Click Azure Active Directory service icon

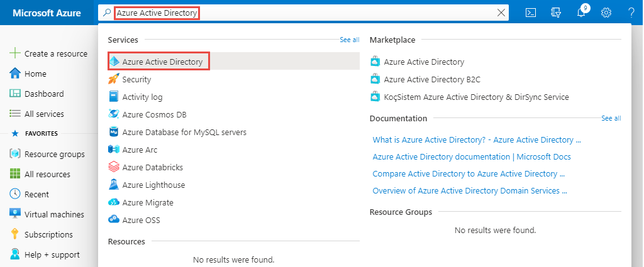pyautogui.click(x=114, y=62)
